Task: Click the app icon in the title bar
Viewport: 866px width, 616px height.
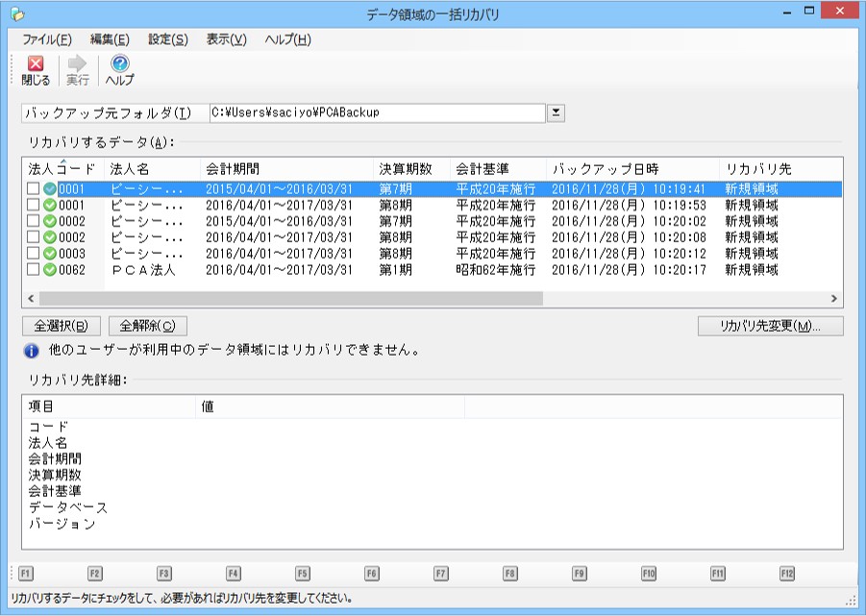Action: pyautogui.click(x=15, y=14)
